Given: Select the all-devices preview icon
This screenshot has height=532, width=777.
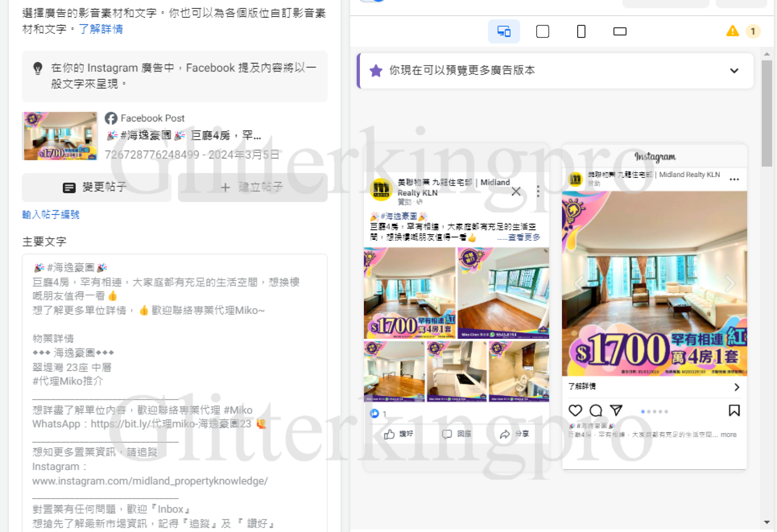Looking at the screenshot, I should [x=504, y=31].
